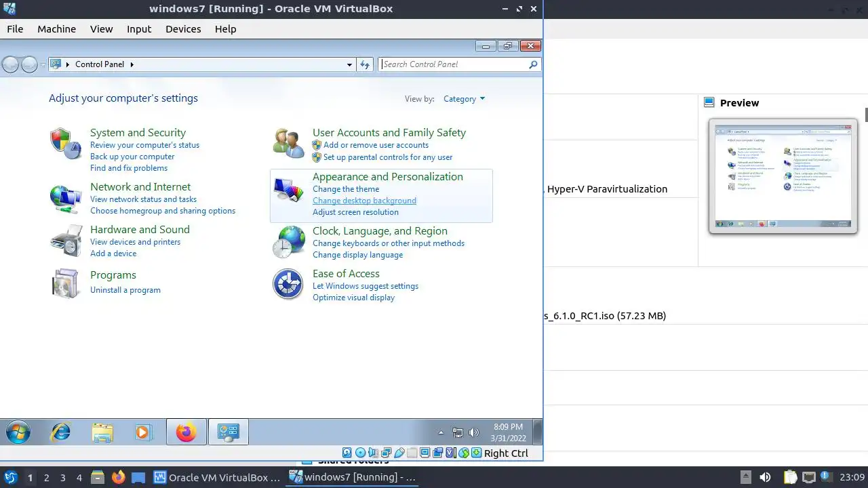This screenshot has width=868, height=488.
Task: Open Firefox on the Windows 7 taskbar
Action: tap(186, 432)
